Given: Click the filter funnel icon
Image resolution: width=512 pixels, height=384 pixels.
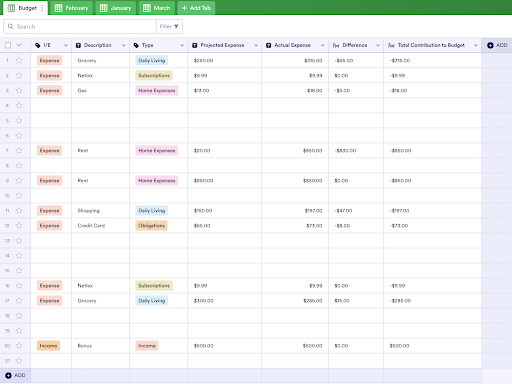Looking at the screenshot, I should [x=176, y=26].
